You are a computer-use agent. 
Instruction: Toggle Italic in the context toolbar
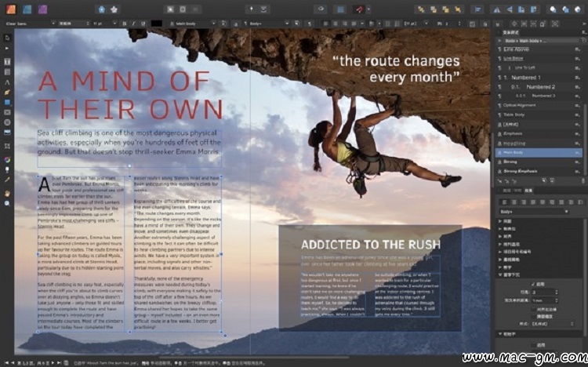coord(133,24)
